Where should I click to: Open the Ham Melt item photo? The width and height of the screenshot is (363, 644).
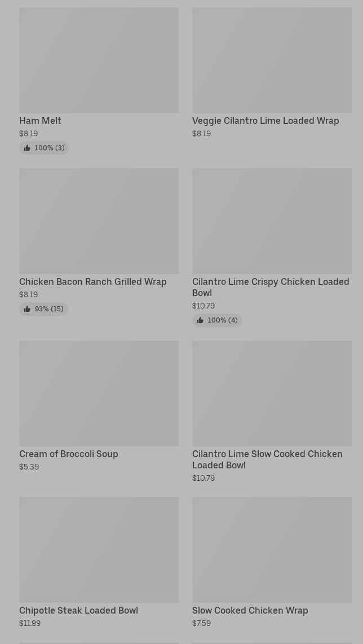(99, 60)
